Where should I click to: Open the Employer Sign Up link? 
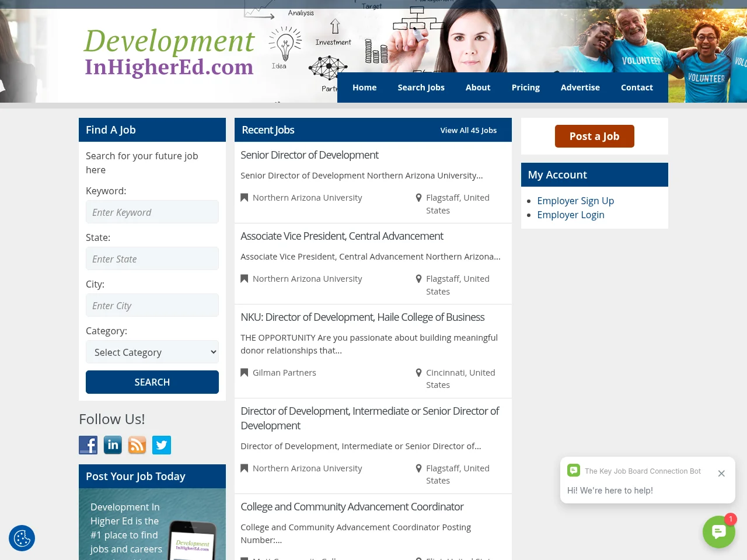point(575,201)
